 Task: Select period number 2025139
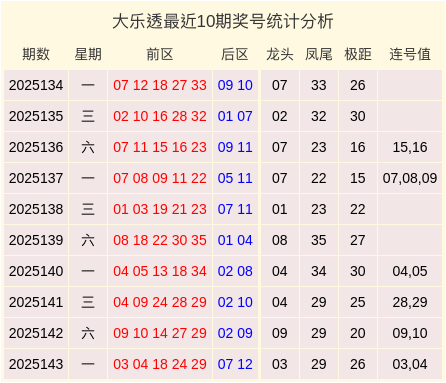click(x=36, y=240)
